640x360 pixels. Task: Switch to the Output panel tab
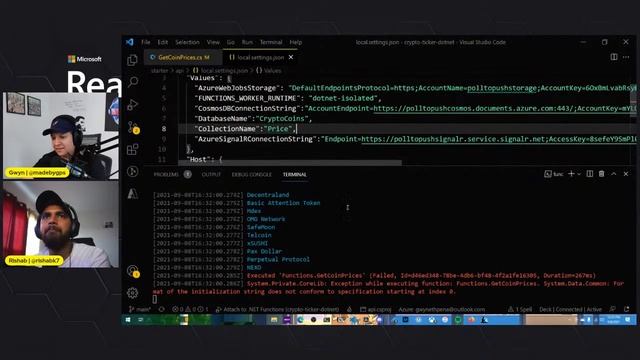pos(211,174)
